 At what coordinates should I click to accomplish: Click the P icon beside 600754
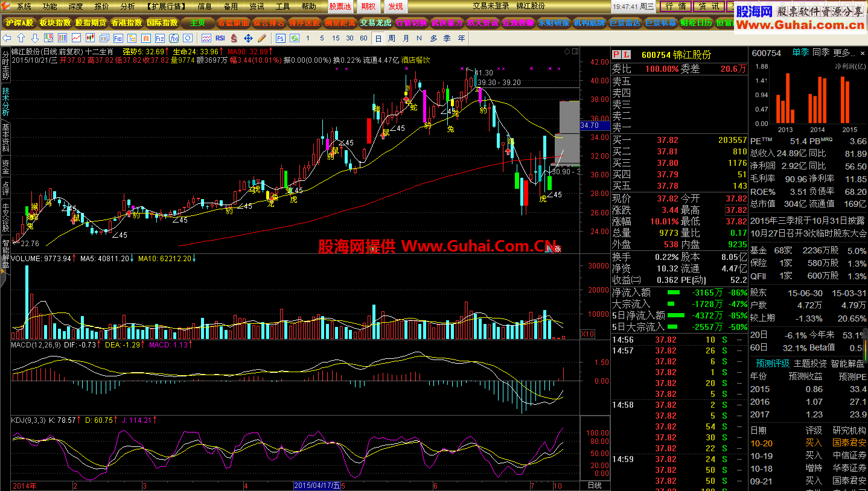coord(616,54)
